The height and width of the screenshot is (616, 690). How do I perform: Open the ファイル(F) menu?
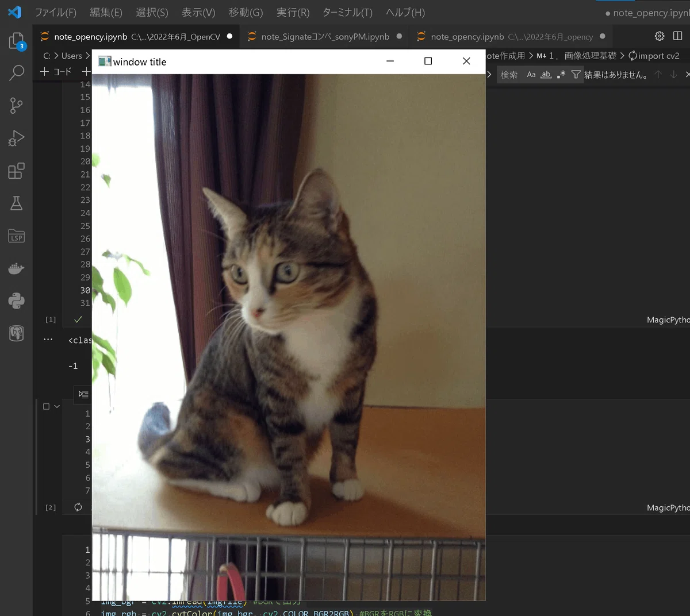[x=56, y=12]
